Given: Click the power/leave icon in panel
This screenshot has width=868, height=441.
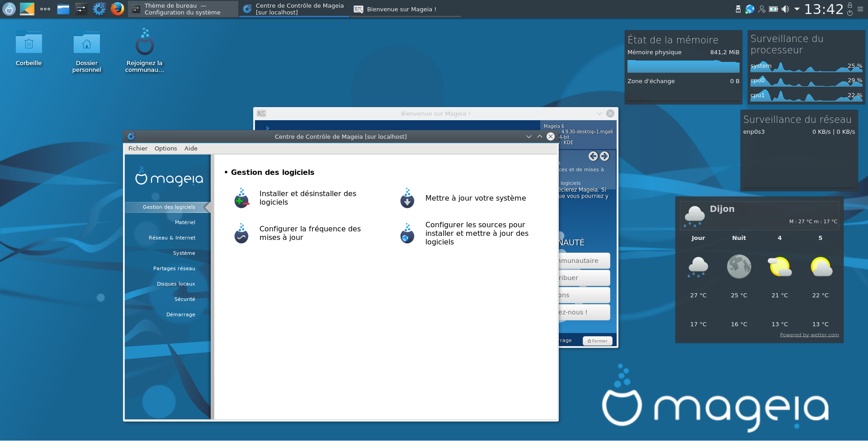Looking at the screenshot, I should pyautogui.click(x=850, y=13).
